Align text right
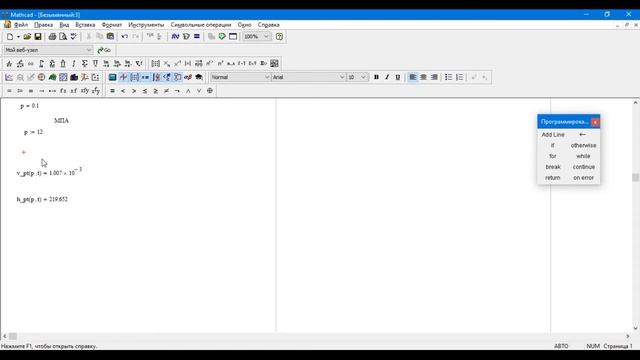Screen dimensions: 640x360 434,77
